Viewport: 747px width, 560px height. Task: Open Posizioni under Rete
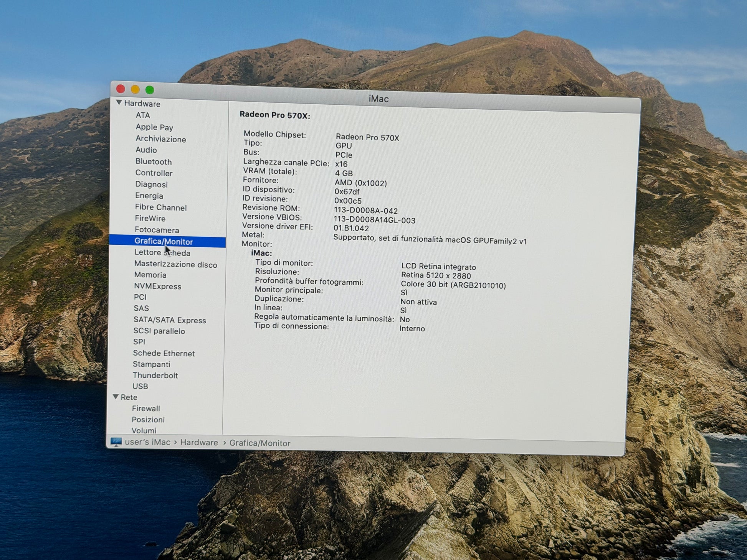[x=148, y=420]
